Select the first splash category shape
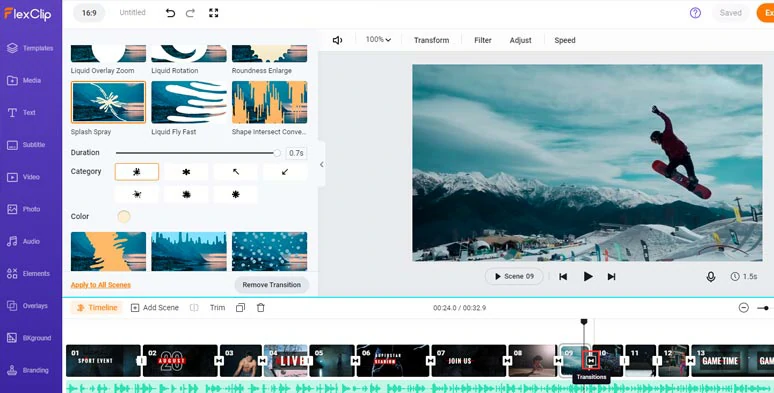Screen dimensions: 774x393 (137, 172)
